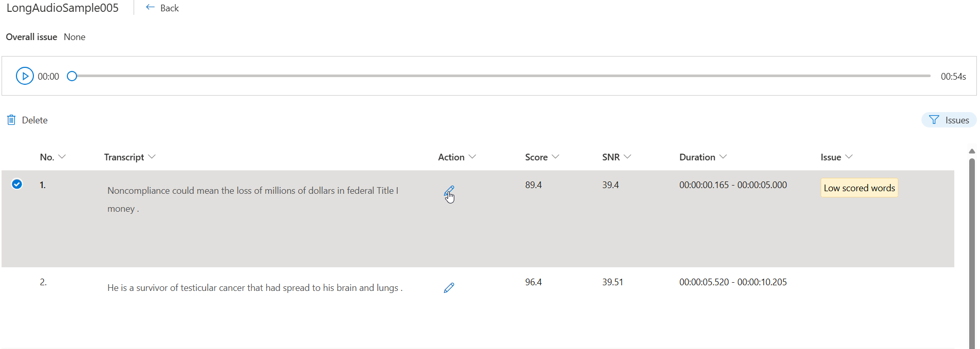Uncheck the row 1 selection checkbox

click(17, 184)
